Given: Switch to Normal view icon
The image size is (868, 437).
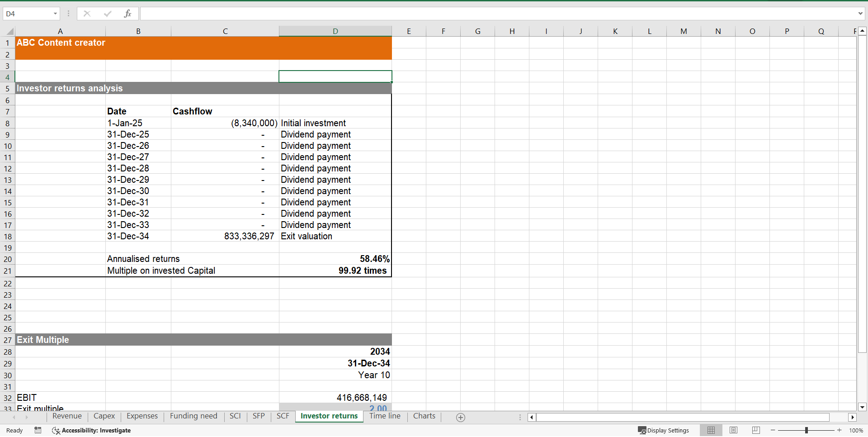Looking at the screenshot, I should coord(711,430).
